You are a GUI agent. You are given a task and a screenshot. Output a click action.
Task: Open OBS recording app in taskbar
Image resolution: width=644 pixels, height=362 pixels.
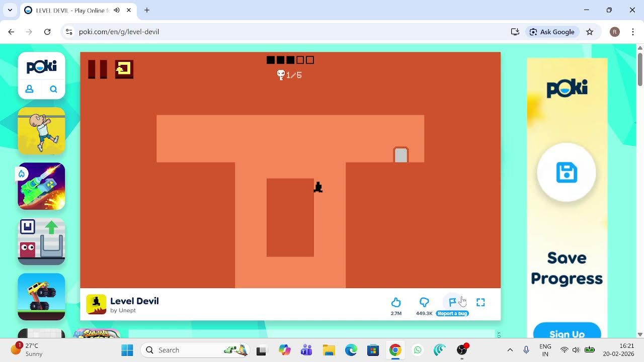pos(462,350)
